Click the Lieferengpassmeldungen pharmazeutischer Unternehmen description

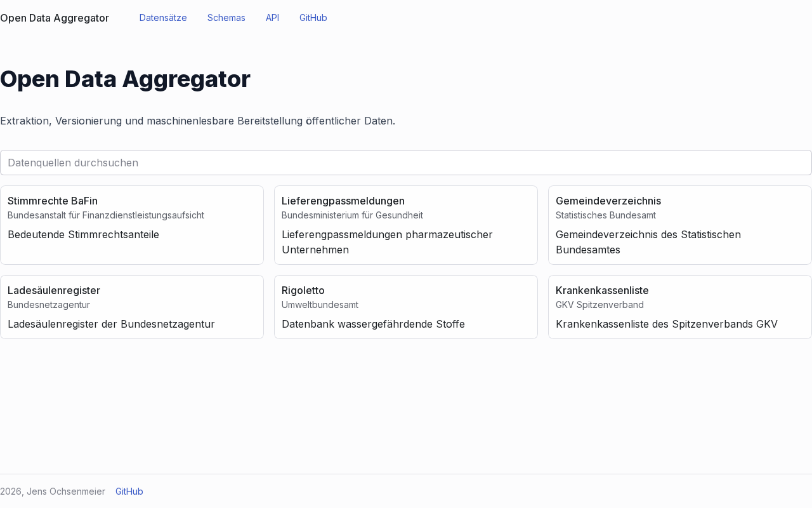click(387, 242)
